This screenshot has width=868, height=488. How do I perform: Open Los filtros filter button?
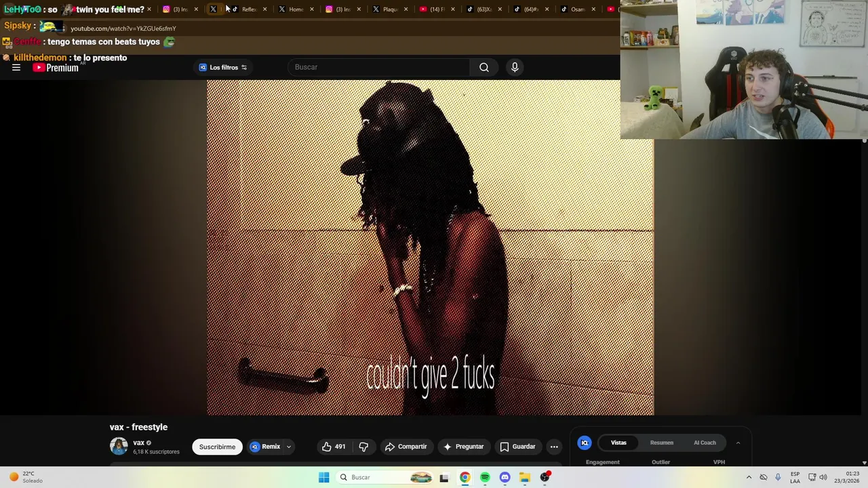pyautogui.click(x=223, y=67)
